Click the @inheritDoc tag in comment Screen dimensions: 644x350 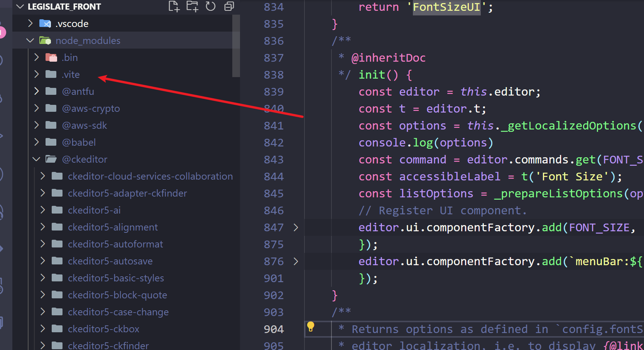(389, 58)
